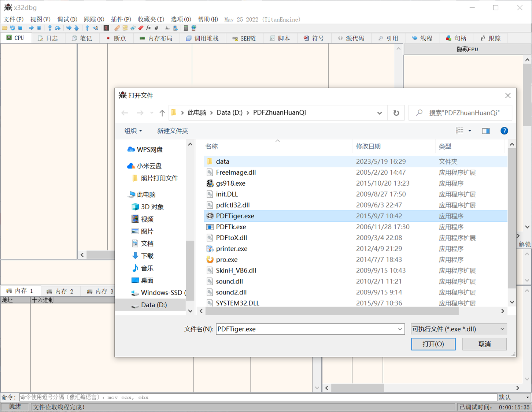Toggle the preview pane icon in dialog
The image size is (532, 412).
click(486, 131)
